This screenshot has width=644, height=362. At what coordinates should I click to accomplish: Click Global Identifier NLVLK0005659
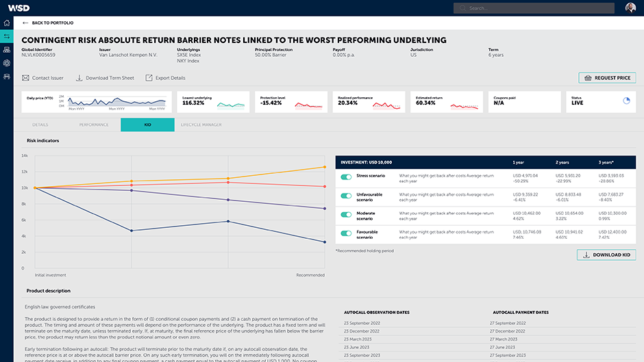point(38,55)
